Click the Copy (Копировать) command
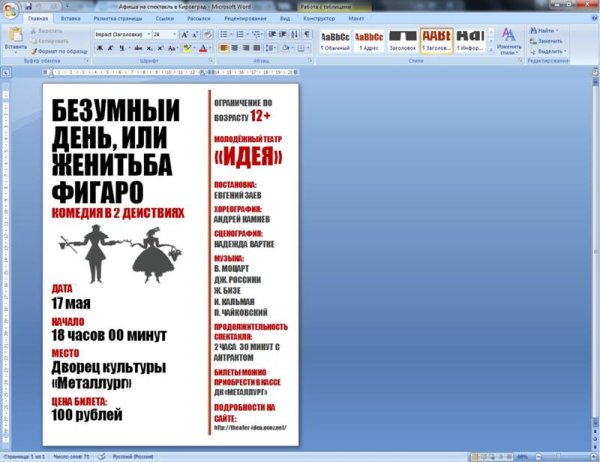Screen dimensions: 600x462 coord(50,41)
